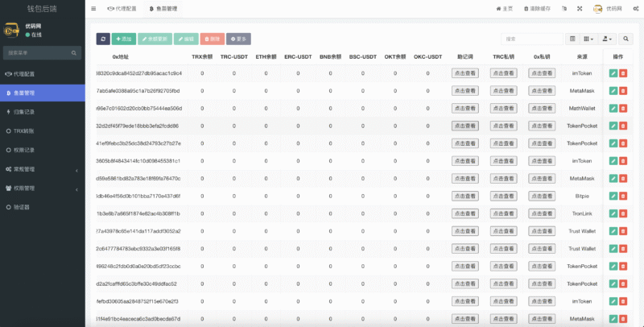Switch to the 代理配置 tab
Screen dimensions: 644x327
[x=122, y=9]
